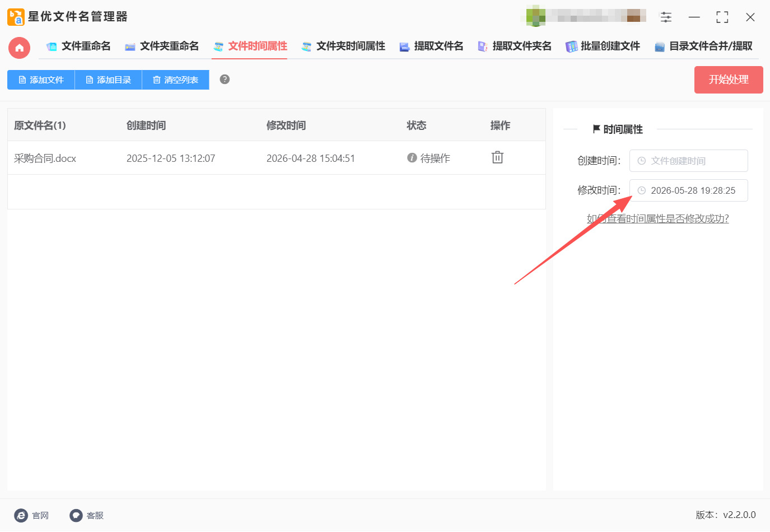Focus the 修改时间 field showing 2026-05-28 19:28:25
770x532 pixels.
688,190
